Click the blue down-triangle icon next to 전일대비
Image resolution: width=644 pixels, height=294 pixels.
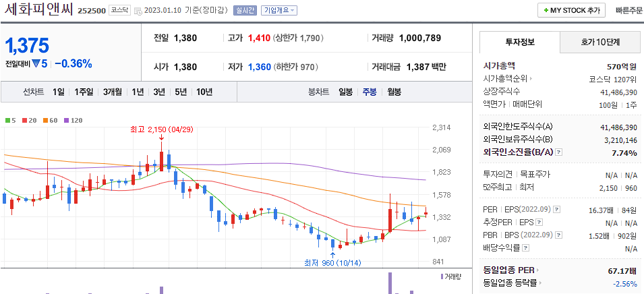(35, 63)
